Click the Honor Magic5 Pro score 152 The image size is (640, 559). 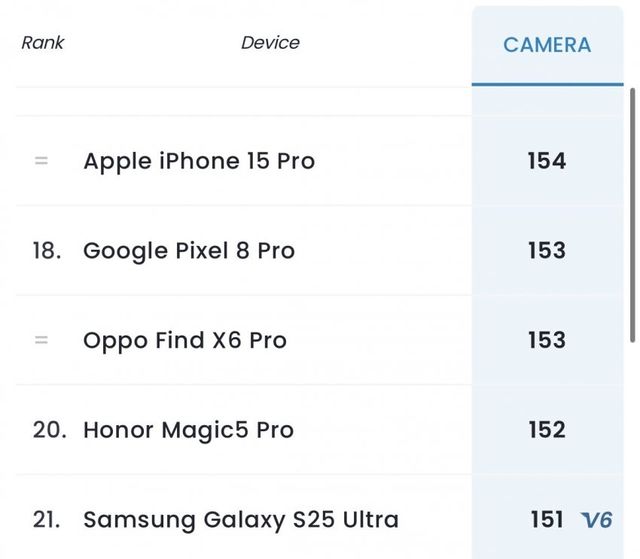click(547, 430)
